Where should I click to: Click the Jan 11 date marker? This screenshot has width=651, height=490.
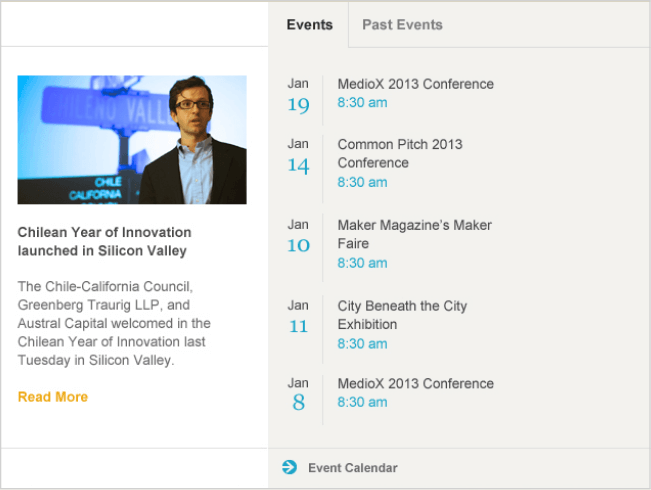[x=298, y=317]
